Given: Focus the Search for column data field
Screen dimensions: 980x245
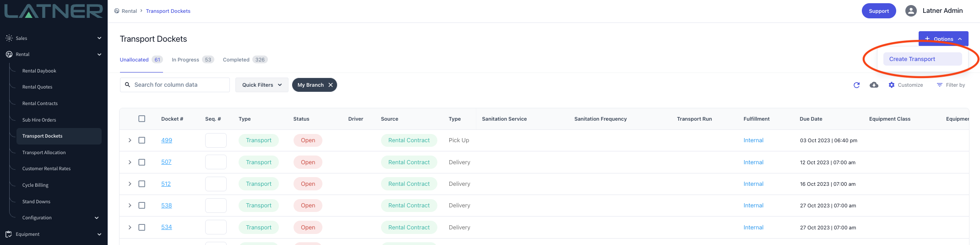Looking at the screenshot, I should (x=179, y=85).
